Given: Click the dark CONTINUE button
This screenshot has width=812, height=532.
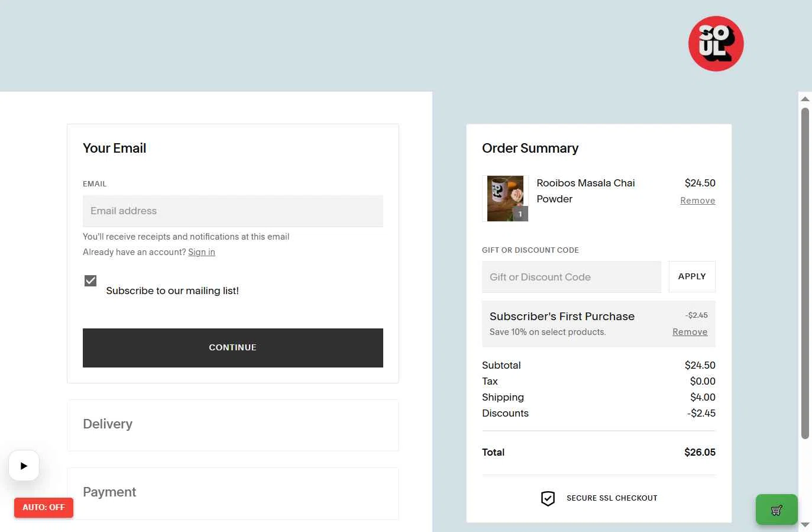Looking at the screenshot, I should tap(233, 348).
